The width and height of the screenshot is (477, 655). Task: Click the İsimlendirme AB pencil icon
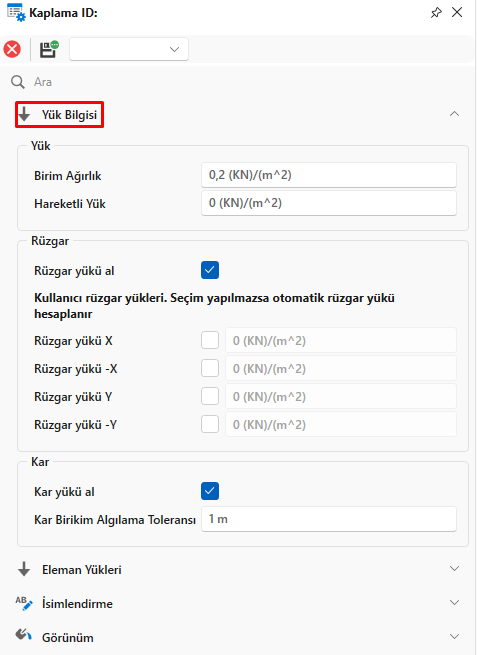pyautogui.click(x=23, y=603)
